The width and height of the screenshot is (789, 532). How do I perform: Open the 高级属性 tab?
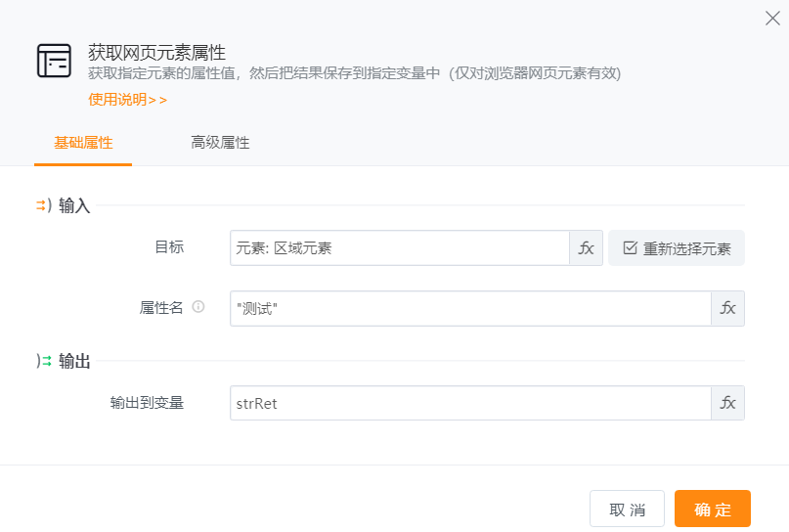(220, 143)
